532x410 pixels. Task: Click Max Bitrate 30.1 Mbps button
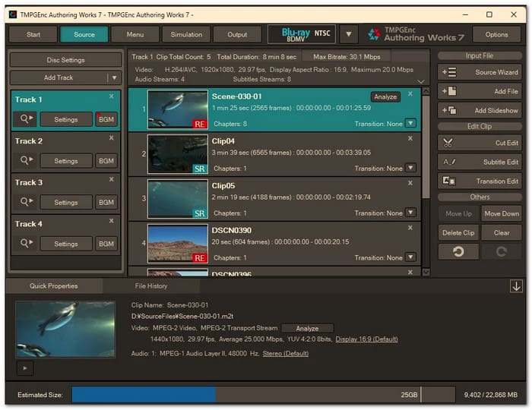pyautogui.click(x=347, y=57)
